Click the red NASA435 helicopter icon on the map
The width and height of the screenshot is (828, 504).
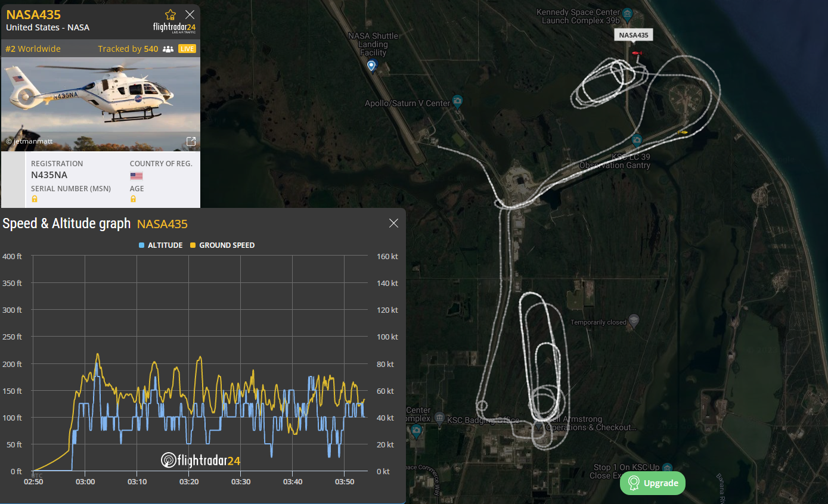637,54
